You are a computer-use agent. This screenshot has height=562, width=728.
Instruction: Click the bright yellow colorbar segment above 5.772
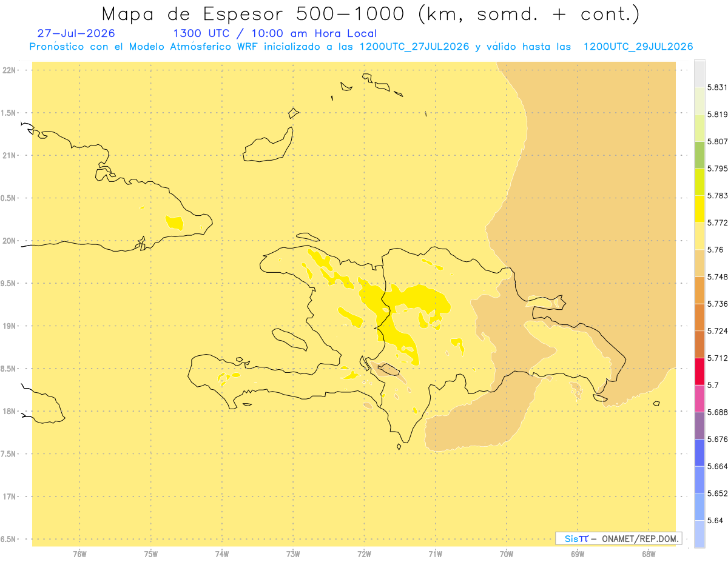[x=699, y=209]
